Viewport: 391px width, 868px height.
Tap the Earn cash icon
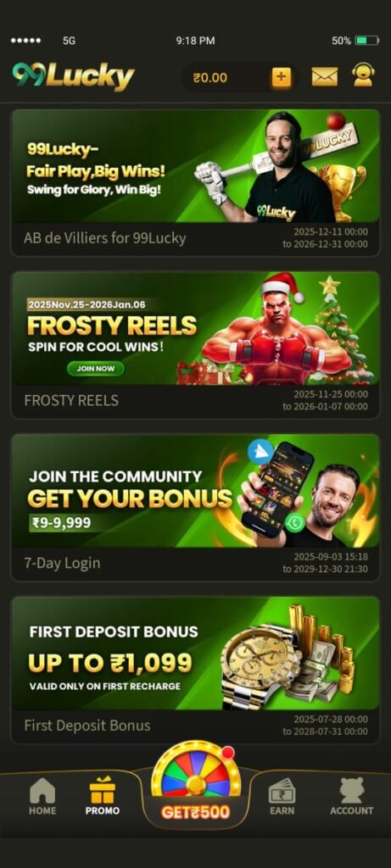282,796
